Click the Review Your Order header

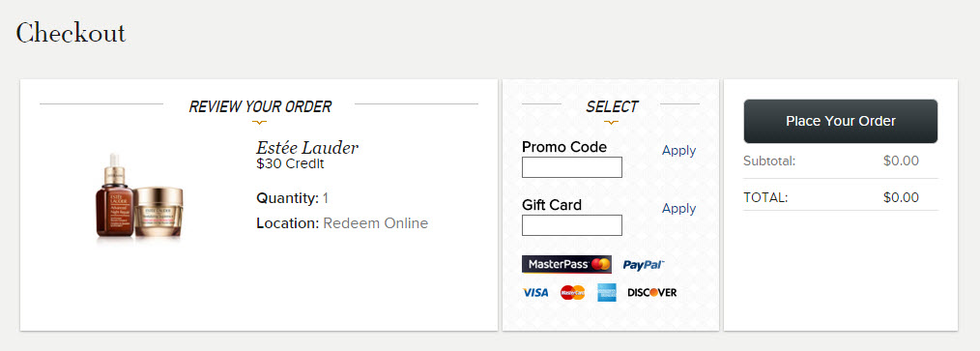tap(260, 106)
